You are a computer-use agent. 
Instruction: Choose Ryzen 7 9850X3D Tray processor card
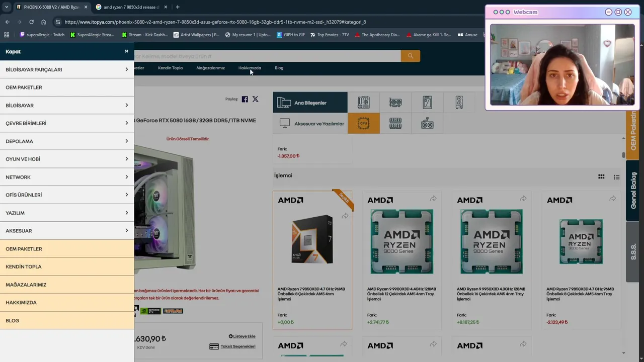[x=581, y=260]
